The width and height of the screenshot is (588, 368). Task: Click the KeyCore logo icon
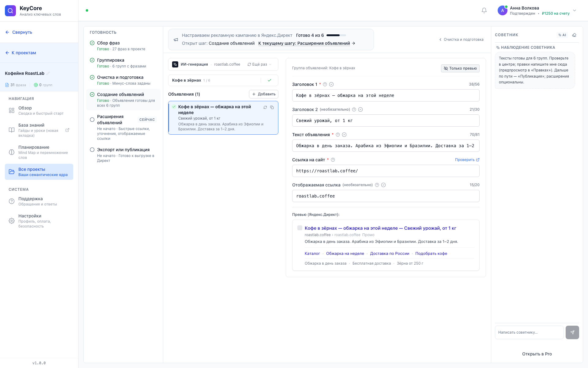(10, 11)
